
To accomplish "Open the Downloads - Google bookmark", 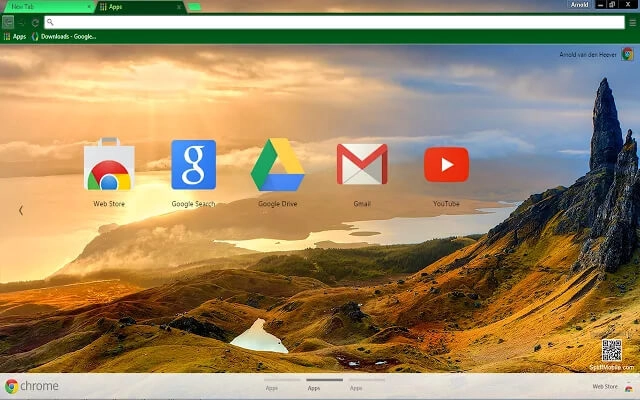I will click(64, 37).
